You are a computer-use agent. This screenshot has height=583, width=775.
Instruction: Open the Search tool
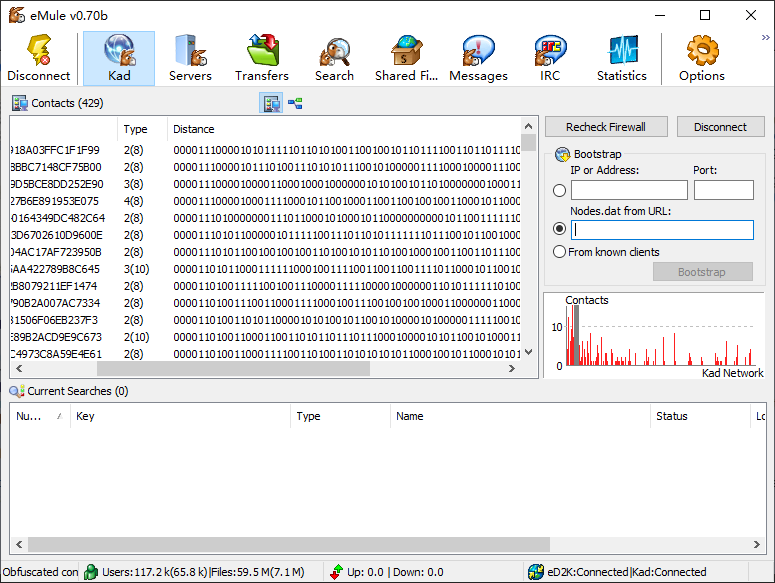click(x=334, y=58)
